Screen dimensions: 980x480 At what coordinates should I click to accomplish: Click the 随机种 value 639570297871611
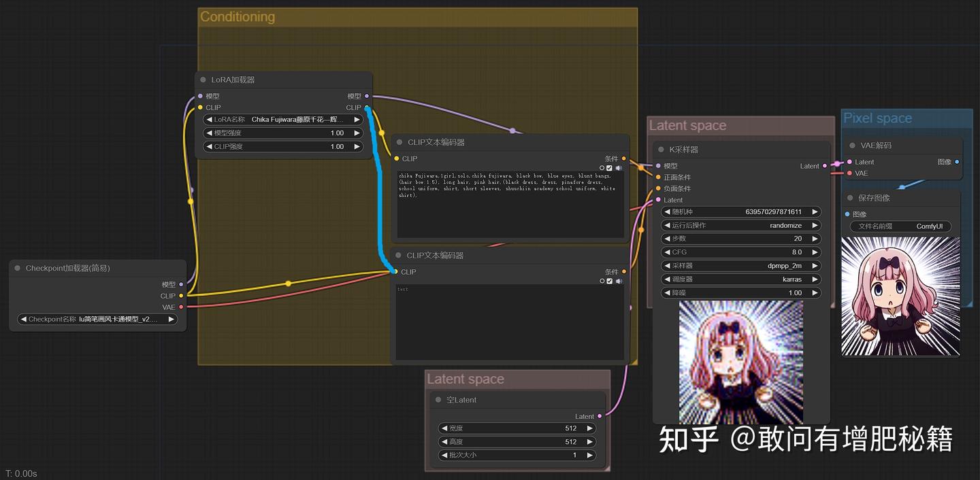tap(774, 211)
